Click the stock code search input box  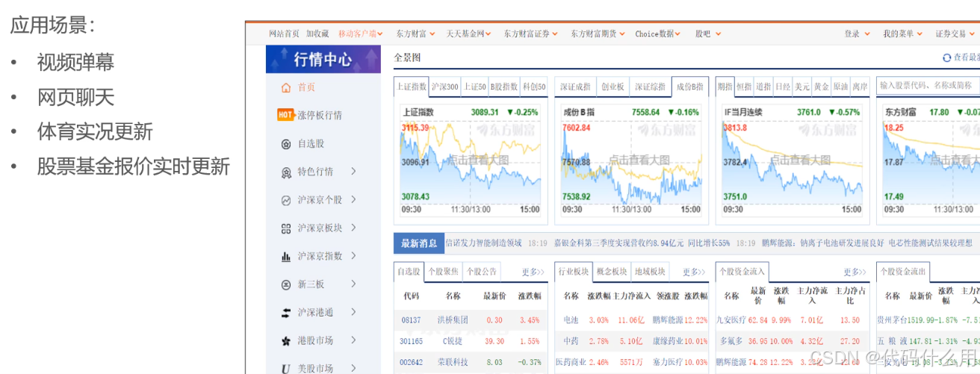(x=928, y=86)
